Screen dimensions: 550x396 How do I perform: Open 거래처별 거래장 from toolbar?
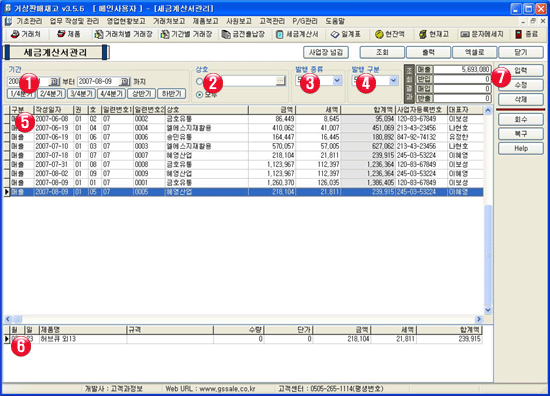tap(124, 34)
